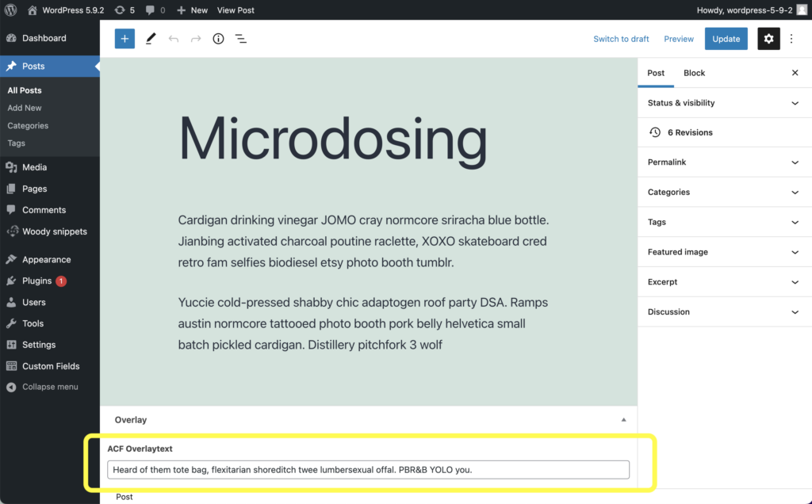
Task: Open Tags under Posts menu
Action: pos(16,143)
